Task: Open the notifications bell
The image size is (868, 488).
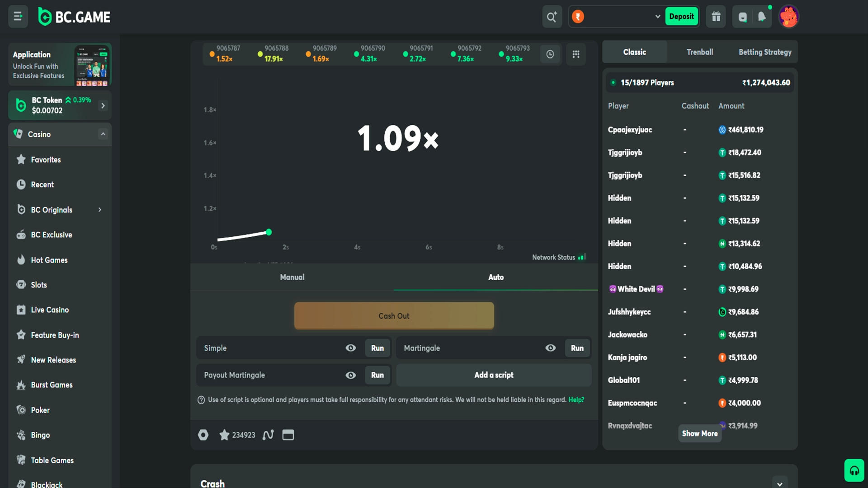Action: tap(761, 16)
